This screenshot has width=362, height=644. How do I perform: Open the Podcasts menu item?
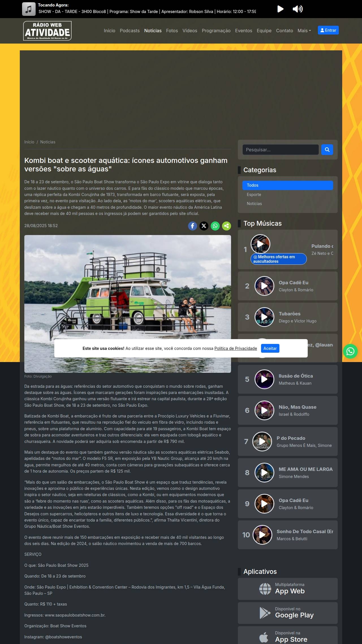pos(130,31)
